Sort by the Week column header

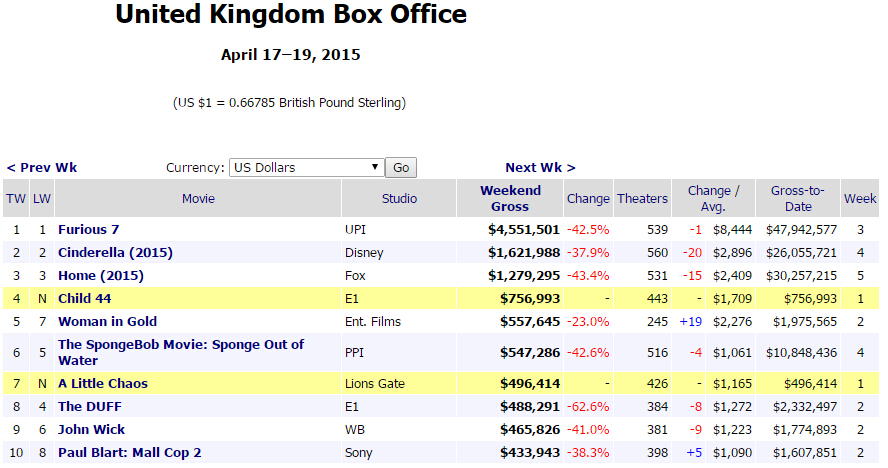(x=860, y=199)
